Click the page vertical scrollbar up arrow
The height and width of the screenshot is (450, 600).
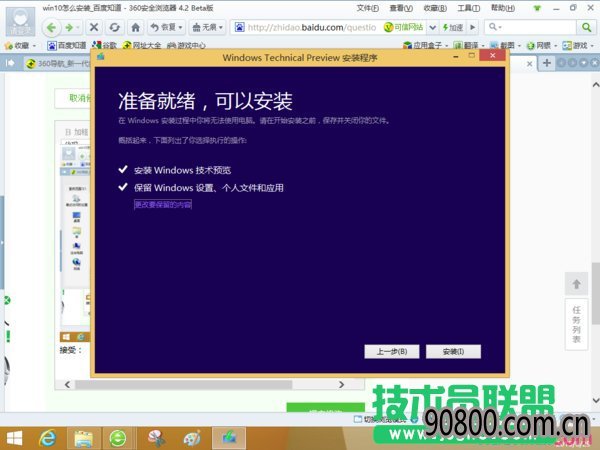(596, 85)
